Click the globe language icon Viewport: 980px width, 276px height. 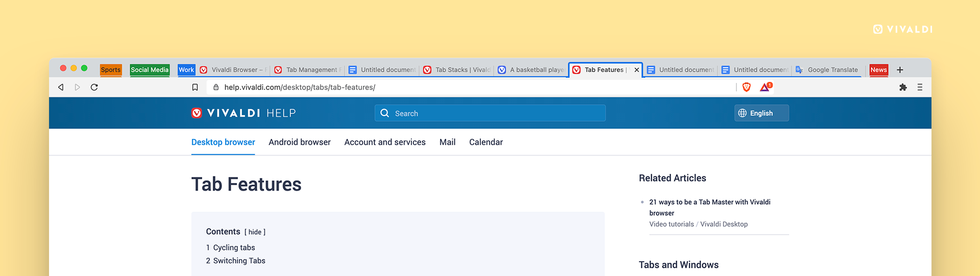click(742, 113)
